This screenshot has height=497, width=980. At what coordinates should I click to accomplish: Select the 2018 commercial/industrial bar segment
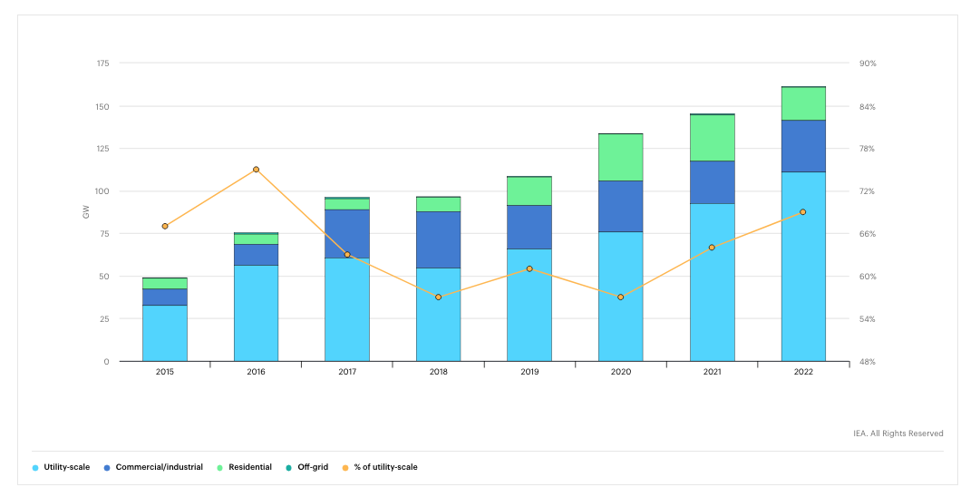click(x=439, y=240)
